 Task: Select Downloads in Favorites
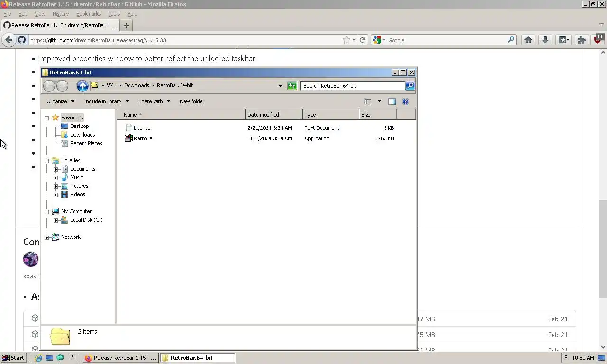point(83,135)
